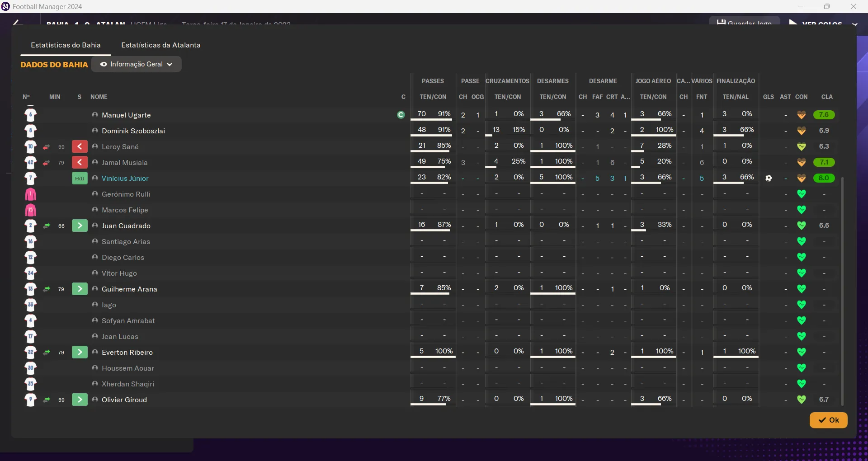
Task: Click Jamal Musiala's 7.1 rating badge
Action: click(824, 162)
